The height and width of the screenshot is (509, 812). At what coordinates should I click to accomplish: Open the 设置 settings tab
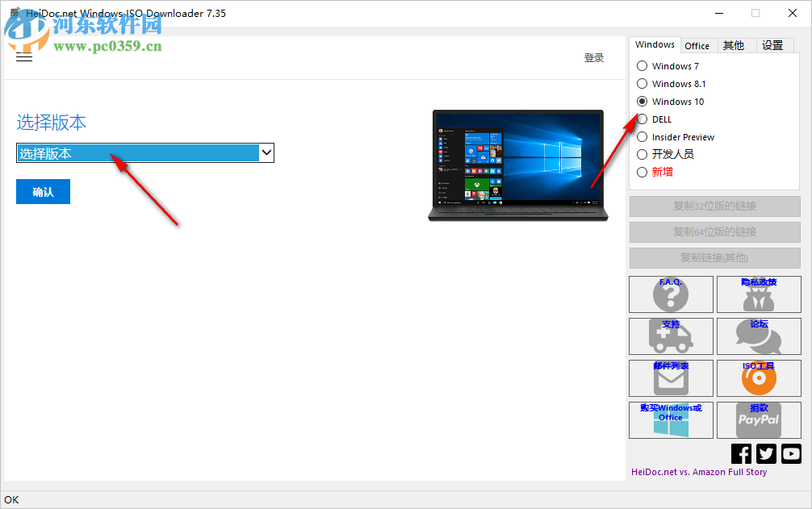(773, 44)
